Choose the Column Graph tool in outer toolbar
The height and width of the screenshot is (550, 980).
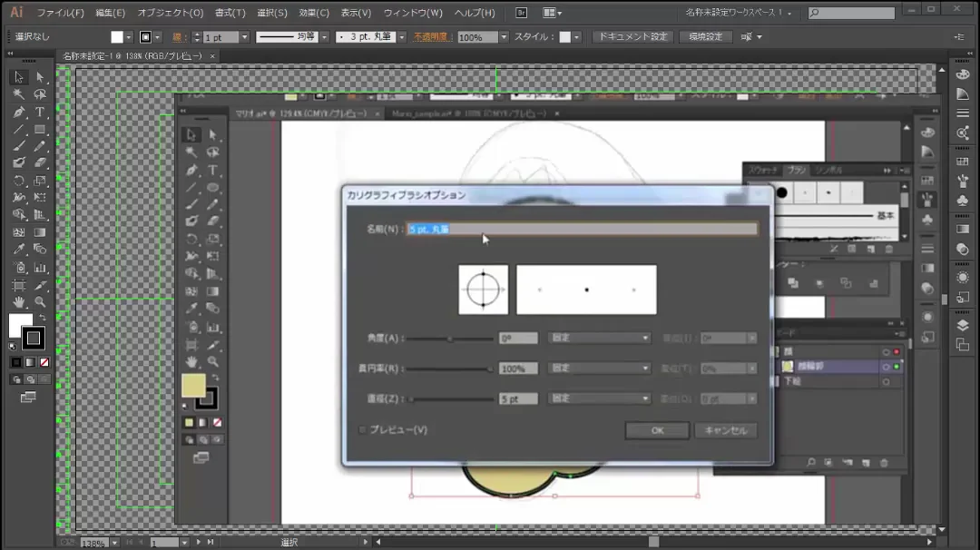coord(40,268)
